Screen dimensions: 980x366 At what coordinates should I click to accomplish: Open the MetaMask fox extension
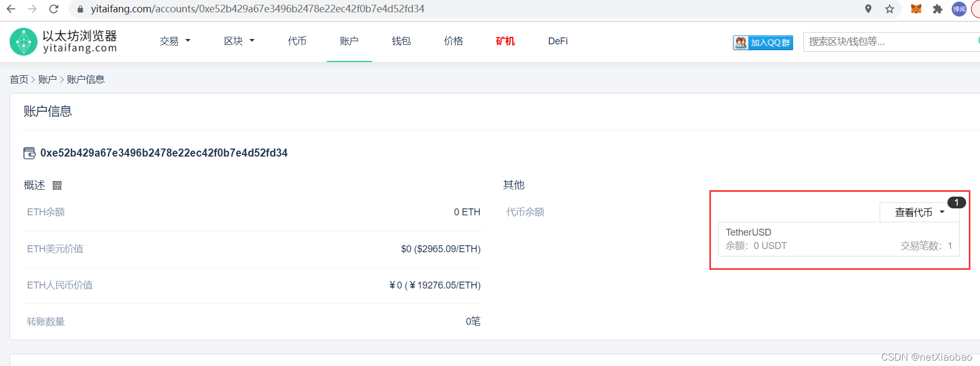point(916,9)
